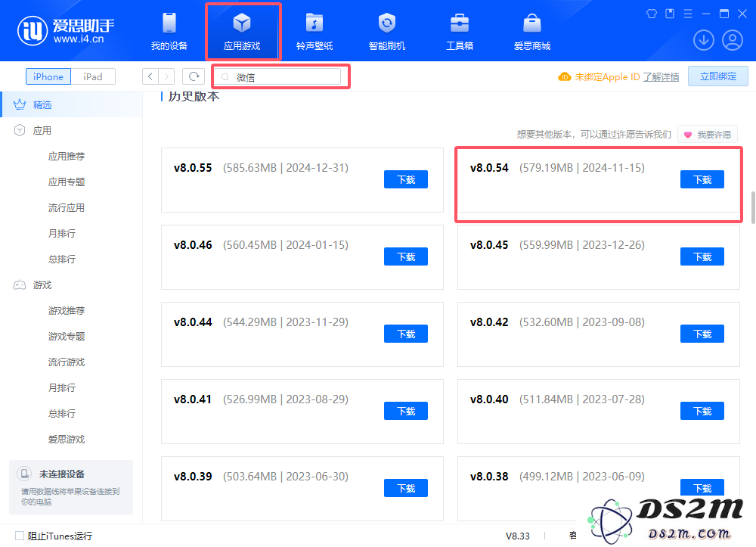Click the 应用 hexagon icon in sidebar

click(x=20, y=130)
